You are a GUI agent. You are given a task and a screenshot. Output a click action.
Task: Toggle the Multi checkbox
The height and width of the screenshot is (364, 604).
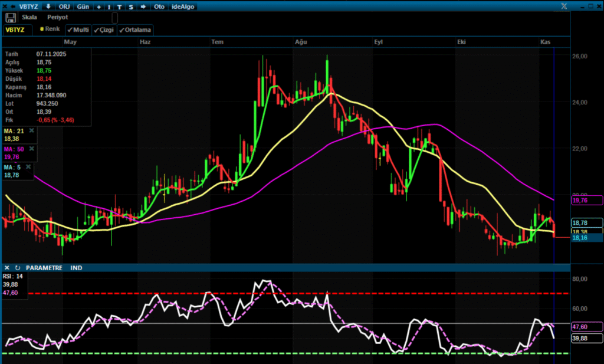pos(78,29)
